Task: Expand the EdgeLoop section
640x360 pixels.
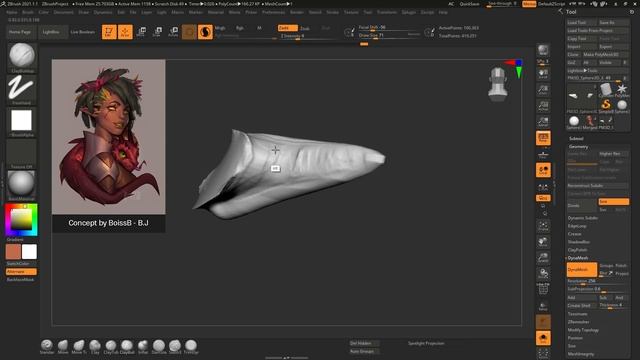Action: point(577,226)
